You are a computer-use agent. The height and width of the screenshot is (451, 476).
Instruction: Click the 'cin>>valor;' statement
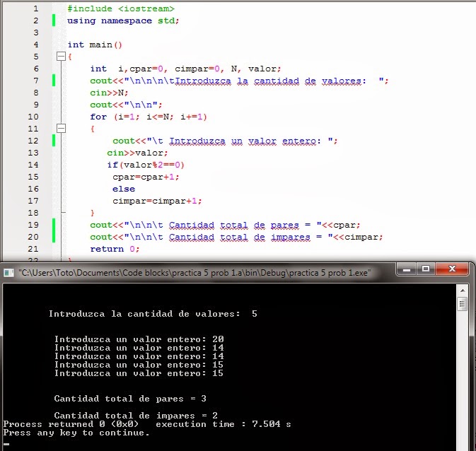(137, 153)
